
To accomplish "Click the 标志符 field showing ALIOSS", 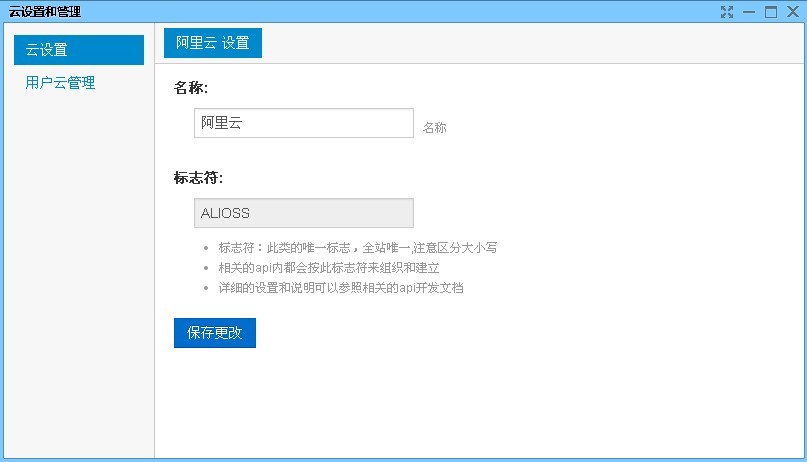I will click(304, 213).
